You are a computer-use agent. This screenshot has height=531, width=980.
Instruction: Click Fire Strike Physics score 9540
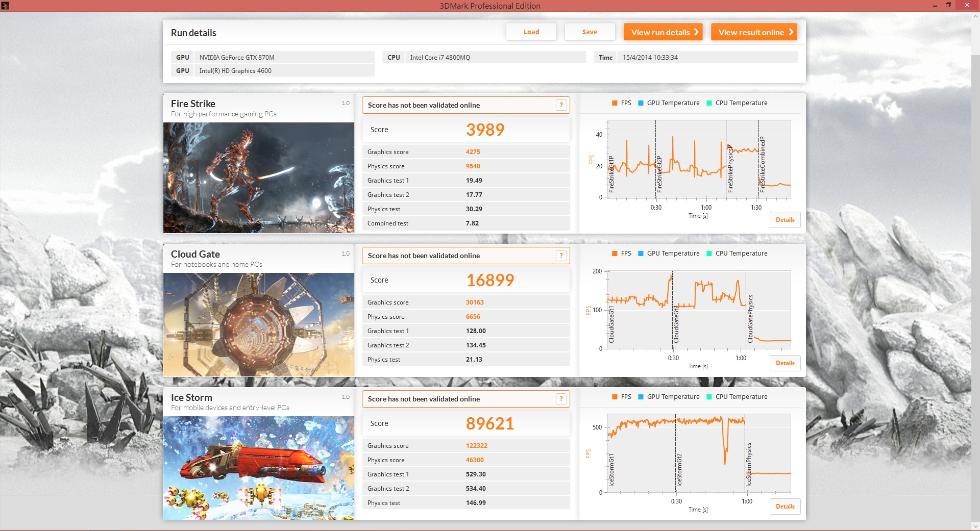point(473,166)
